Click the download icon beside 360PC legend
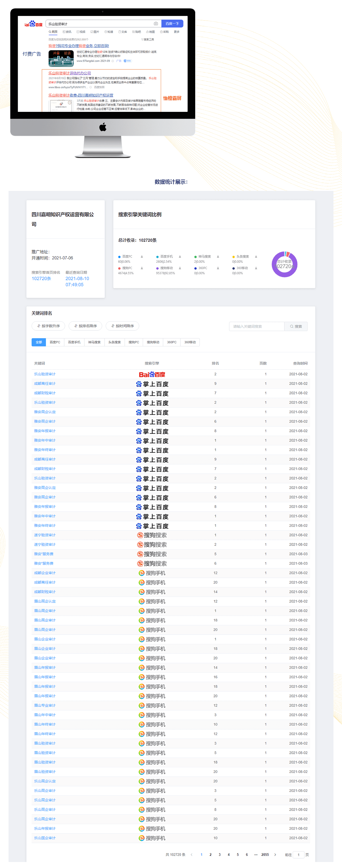This screenshot has width=342, height=868. tap(218, 268)
